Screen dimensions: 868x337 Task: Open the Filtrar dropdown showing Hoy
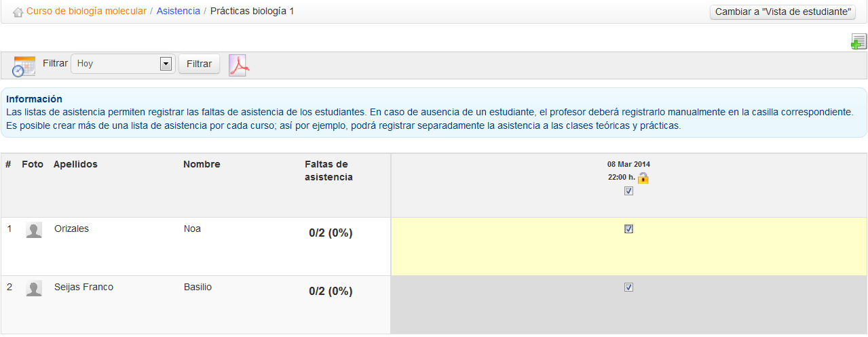coord(117,64)
